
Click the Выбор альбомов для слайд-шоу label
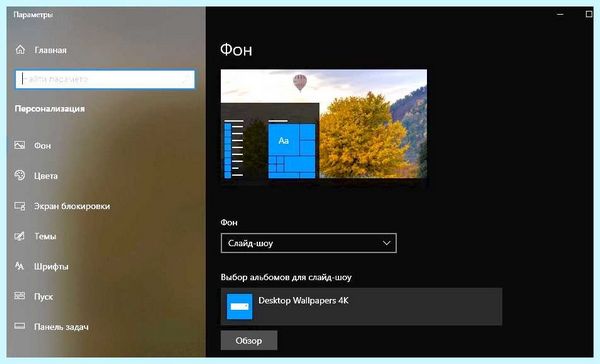[x=286, y=277]
